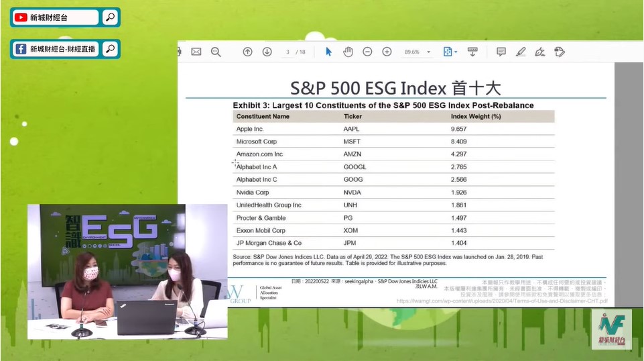Viewport: 644px width, 361px height.
Task: Open the sign document tool
Action: tap(539, 52)
